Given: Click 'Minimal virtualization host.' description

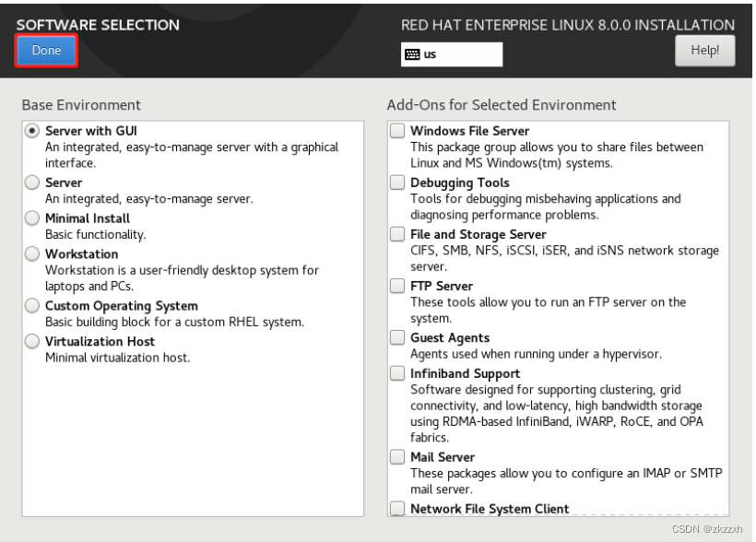Looking at the screenshot, I should [x=118, y=358].
